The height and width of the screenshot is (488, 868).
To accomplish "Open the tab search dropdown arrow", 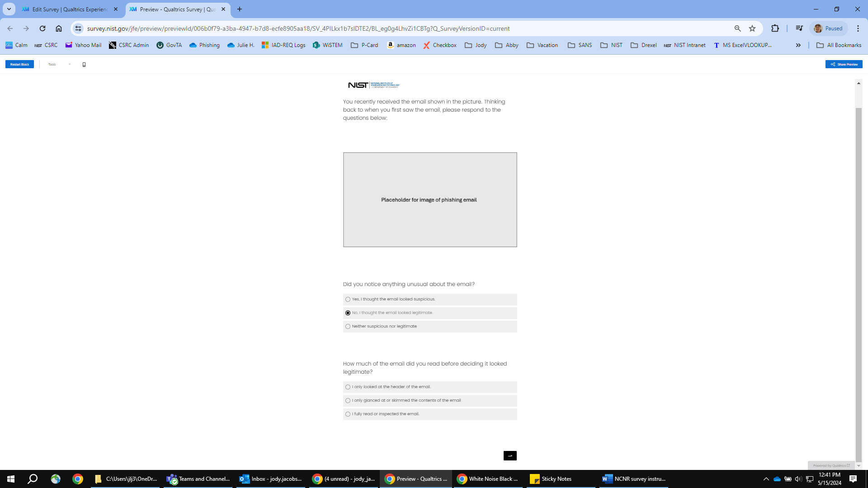I will 9,9.
